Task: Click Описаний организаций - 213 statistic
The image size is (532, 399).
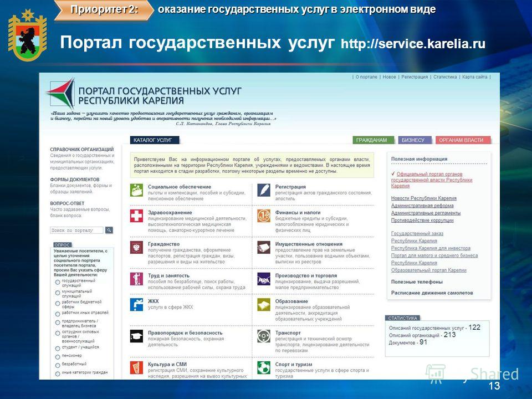Action: (x=422, y=335)
